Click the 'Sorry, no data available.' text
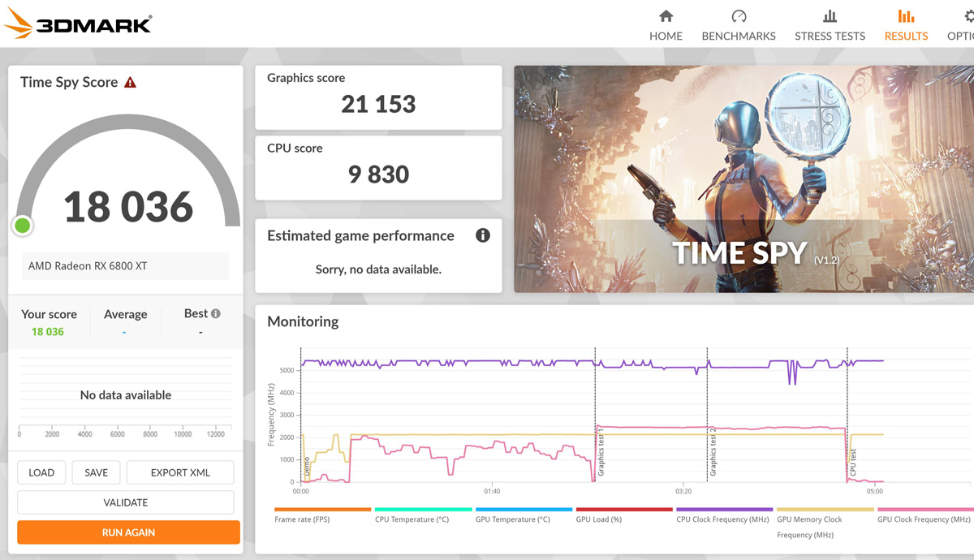This screenshot has height=560, width=974. click(x=378, y=269)
